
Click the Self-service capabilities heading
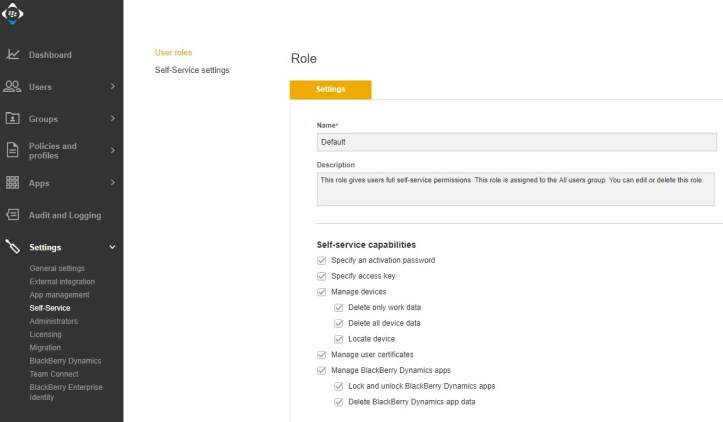(366, 245)
